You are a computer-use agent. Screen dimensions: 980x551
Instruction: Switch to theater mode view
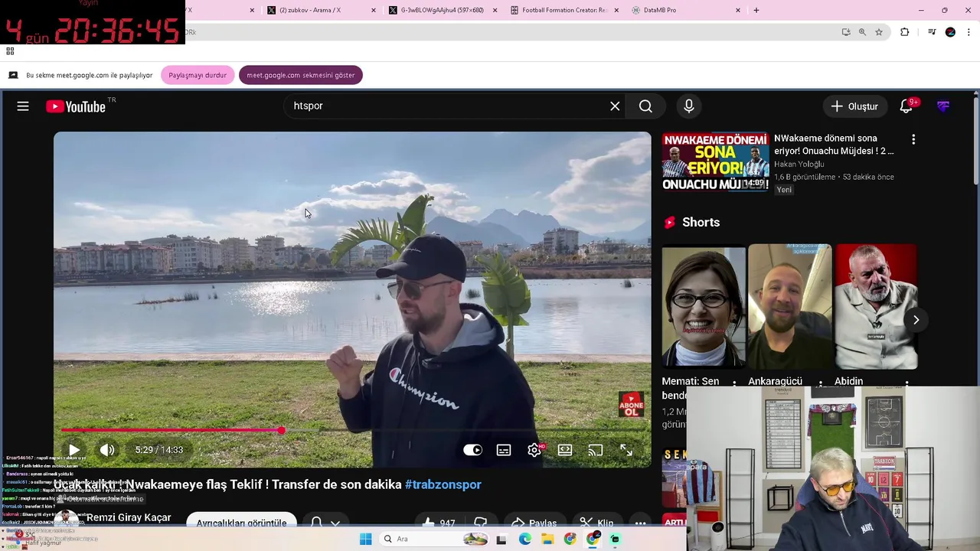[x=565, y=450]
